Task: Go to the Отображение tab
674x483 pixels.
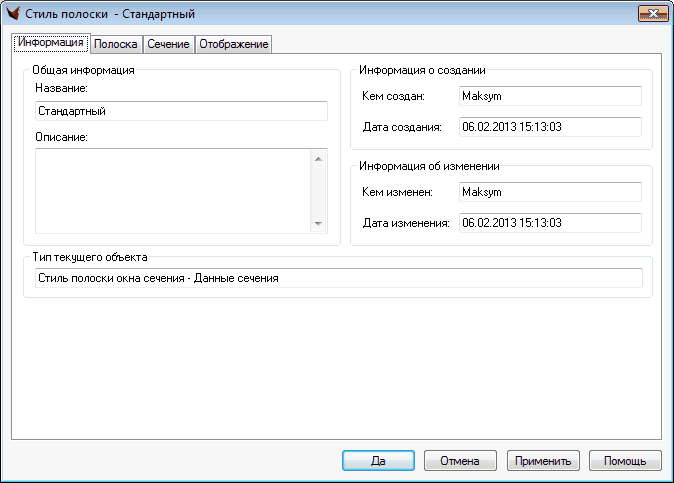Action: click(233, 45)
